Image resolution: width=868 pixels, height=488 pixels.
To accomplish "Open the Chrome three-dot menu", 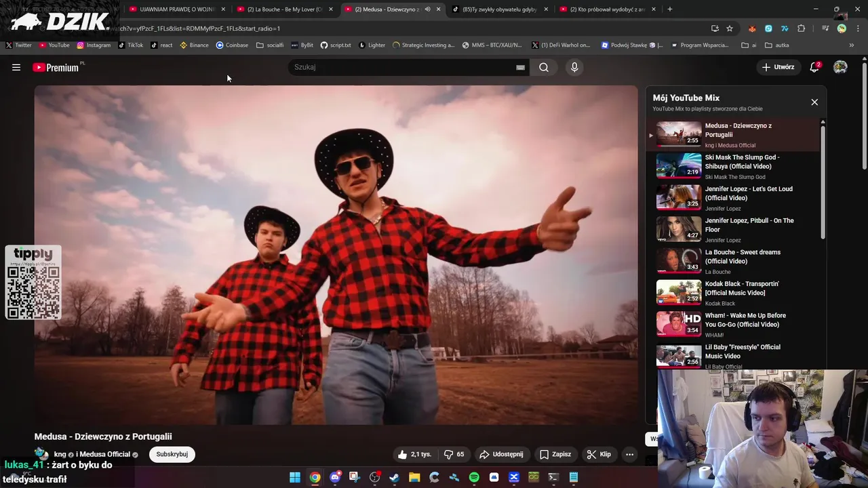I will 859,28.
